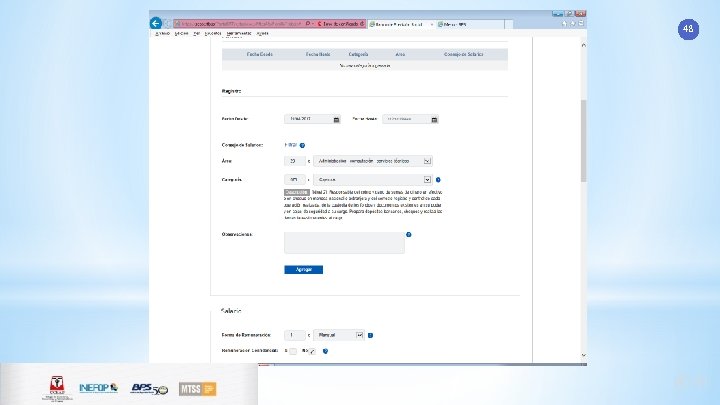Open browser favorites star icon

point(573,23)
